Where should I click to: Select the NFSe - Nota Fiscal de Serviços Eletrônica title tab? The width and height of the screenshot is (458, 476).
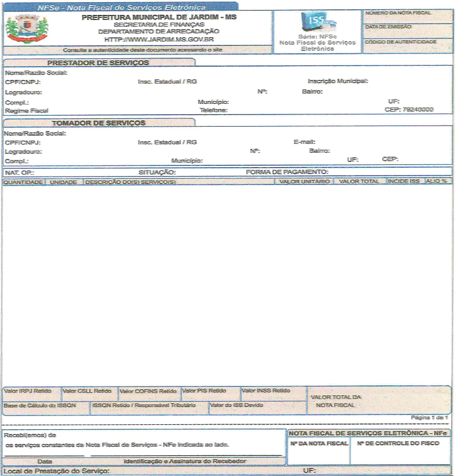121,8
